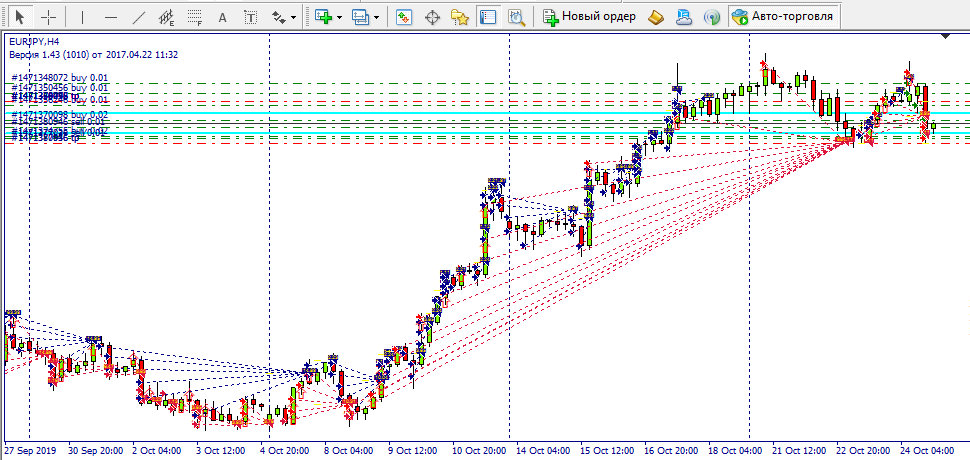Click the 30 Sep 20:00 time label

95,450
